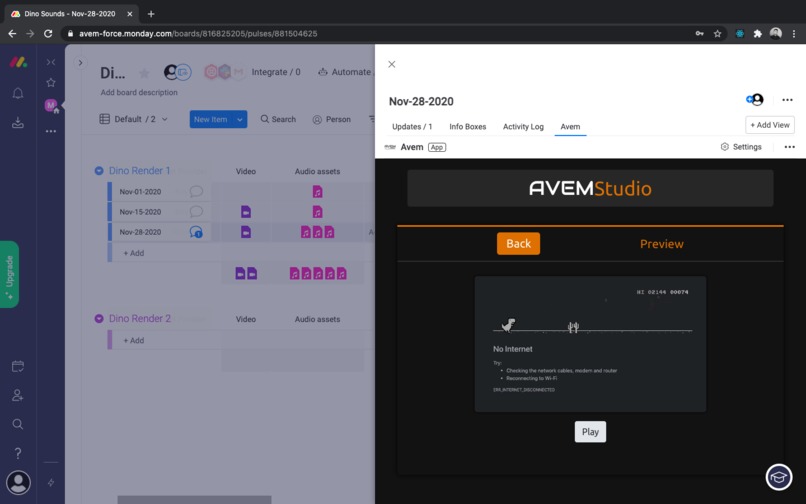The image size is (806, 504).
Task: Switch to Updates / 1 tab
Action: pyautogui.click(x=412, y=127)
